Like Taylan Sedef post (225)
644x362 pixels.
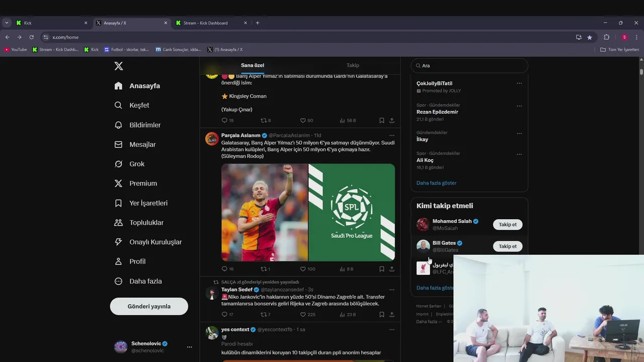(x=307, y=315)
